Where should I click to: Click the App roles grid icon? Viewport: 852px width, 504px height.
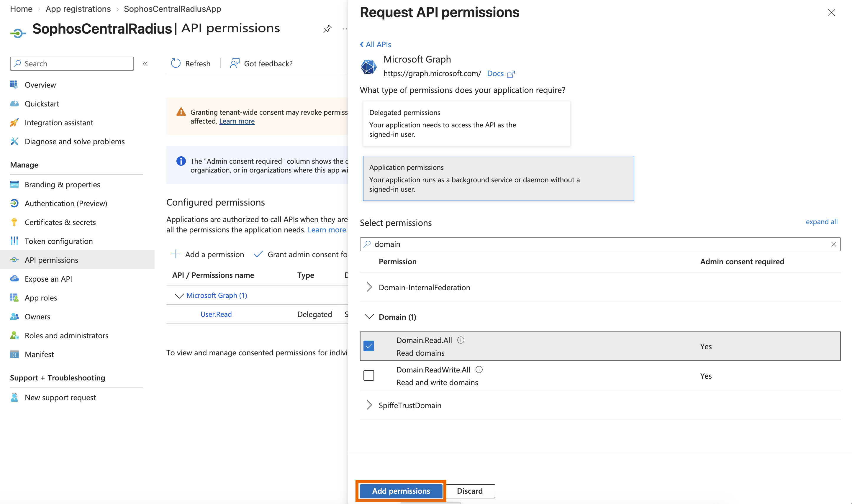(x=14, y=298)
